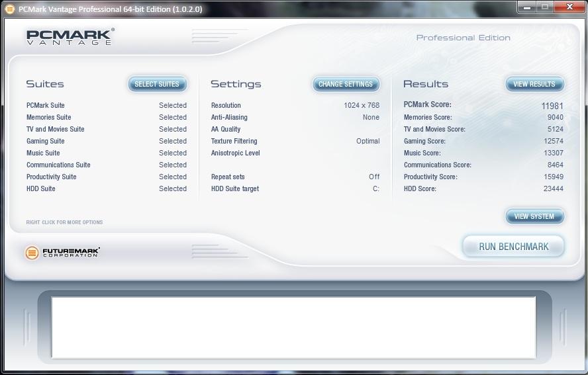Click the Selected status for Gaming Suite
The image size is (588, 375).
click(x=173, y=142)
